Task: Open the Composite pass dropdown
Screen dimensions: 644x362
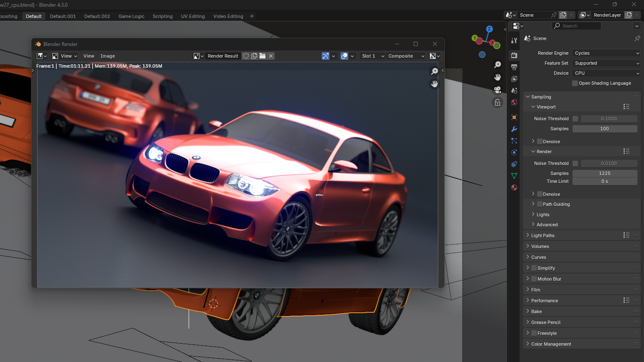Action: [405, 56]
